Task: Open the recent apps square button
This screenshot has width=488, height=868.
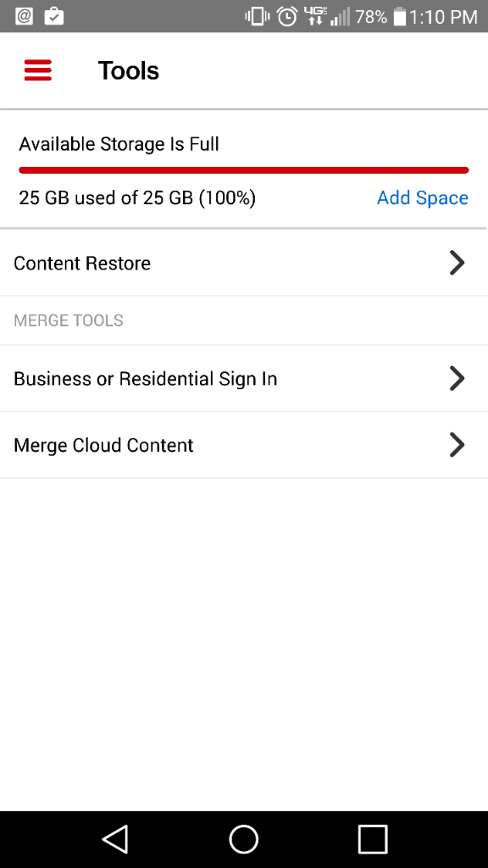Action: (x=373, y=839)
